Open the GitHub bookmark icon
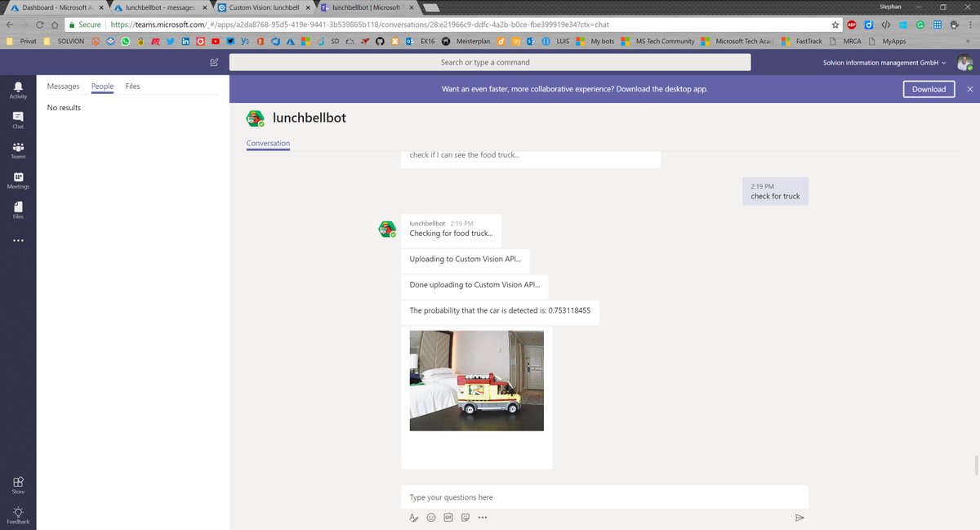The width and height of the screenshot is (980, 530). click(x=380, y=41)
